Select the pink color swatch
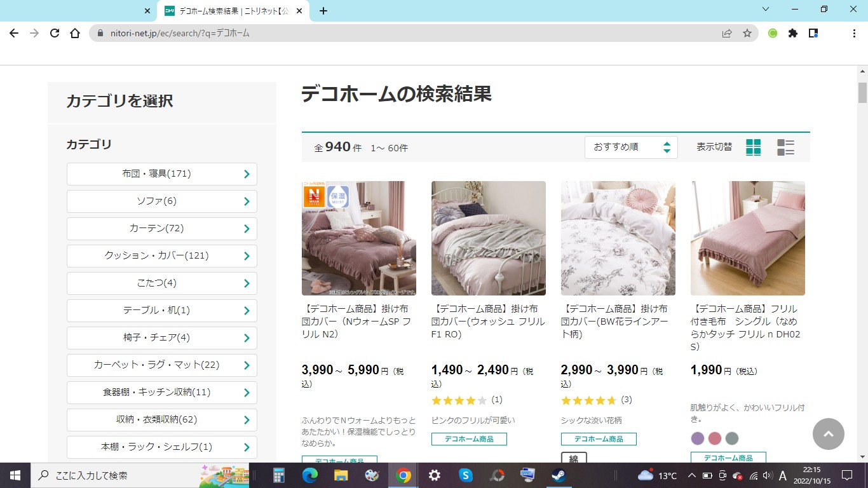 715,438
